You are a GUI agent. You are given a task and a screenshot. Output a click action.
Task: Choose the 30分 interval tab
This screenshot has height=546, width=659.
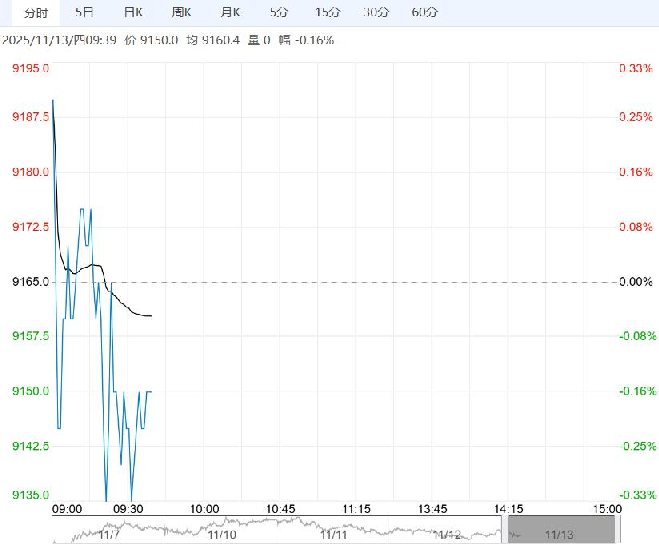point(376,13)
